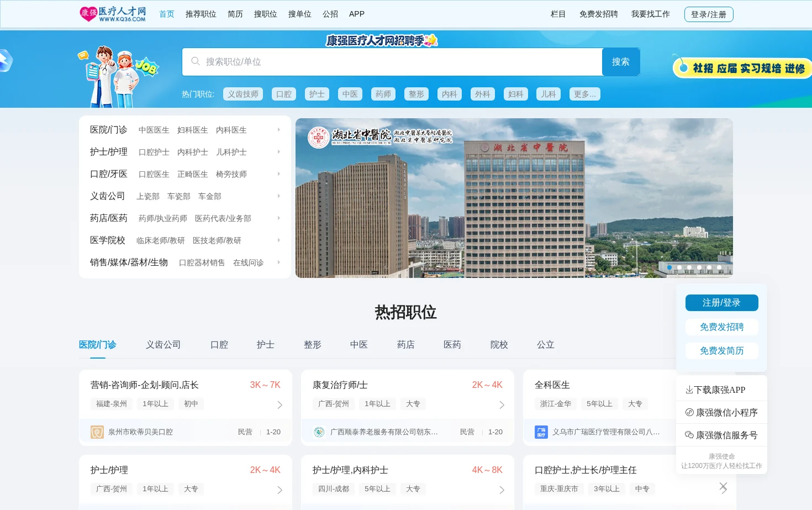
Task: Expand the 医学院校 category arrow
Action: (279, 240)
